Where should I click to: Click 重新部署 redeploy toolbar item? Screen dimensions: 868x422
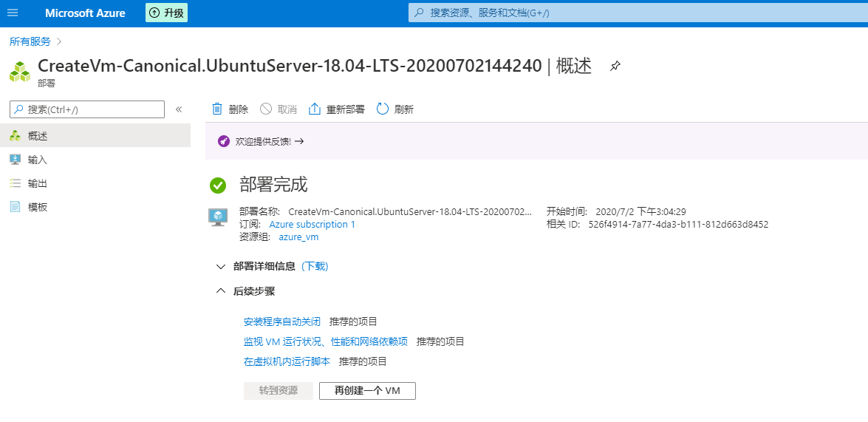[337, 109]
